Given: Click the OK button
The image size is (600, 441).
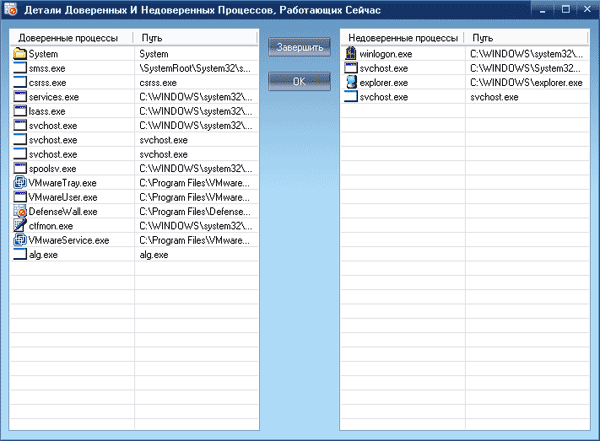Looking at the screenshot, I should click(x=299, y=81).
